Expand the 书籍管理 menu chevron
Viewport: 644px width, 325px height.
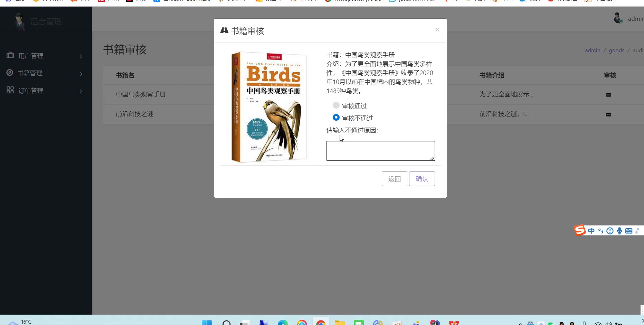81,74
